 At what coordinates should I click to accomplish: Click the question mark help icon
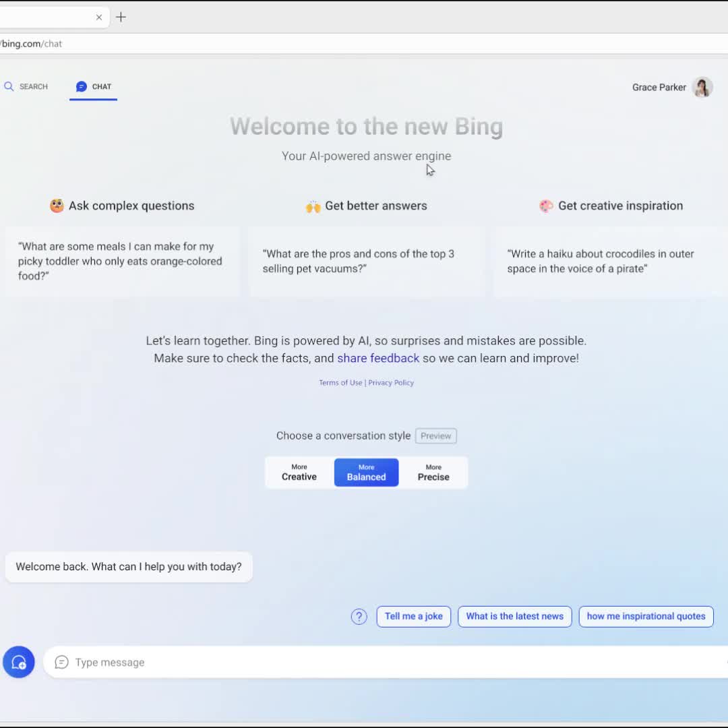pos(359,617)
